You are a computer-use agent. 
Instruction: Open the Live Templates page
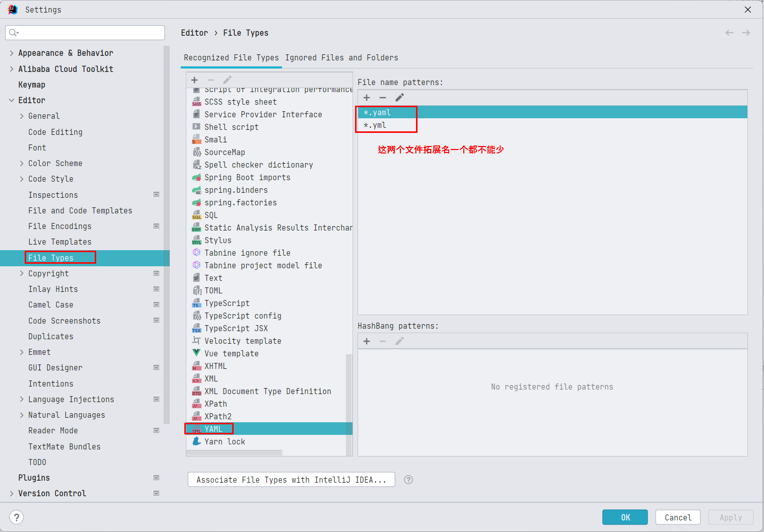coord(60,242)
